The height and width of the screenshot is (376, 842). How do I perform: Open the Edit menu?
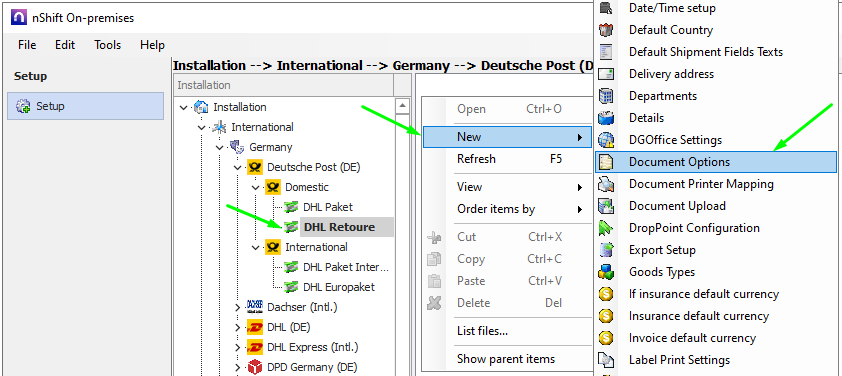point(65,45)
